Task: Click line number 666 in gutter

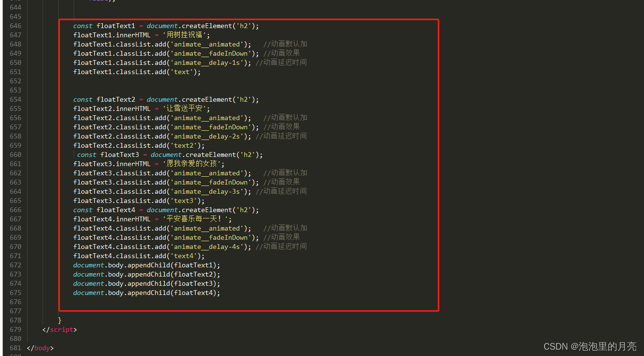Action: click(16, 210)
